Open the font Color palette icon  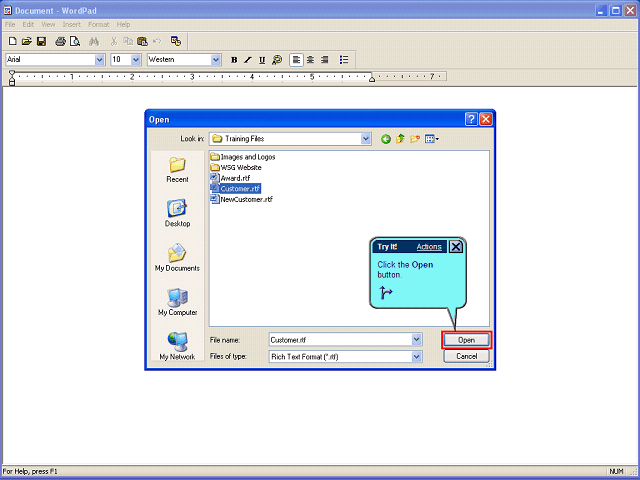coord(277,60)
